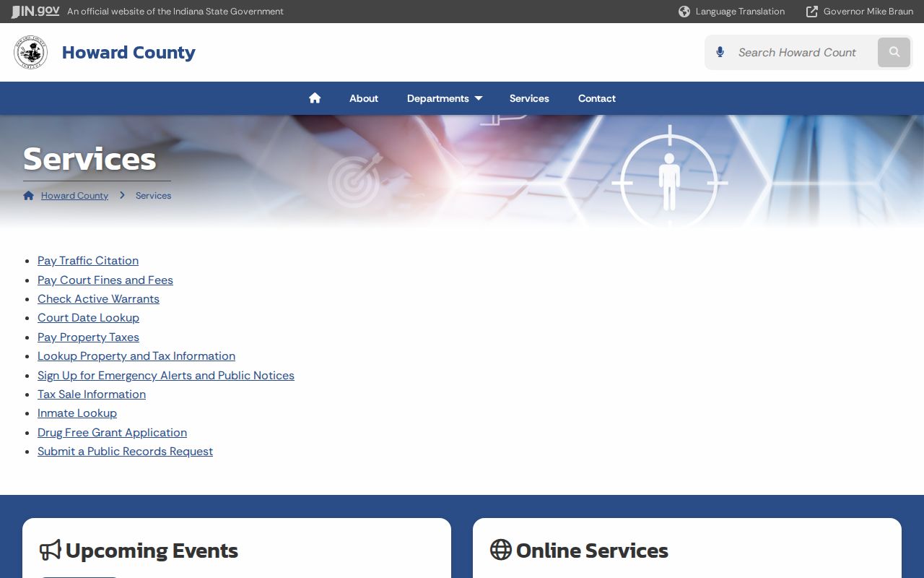Click the Howard County seal logo
Image resolution: width=924 pixels, height=578 pixels.
click(30, 52)
